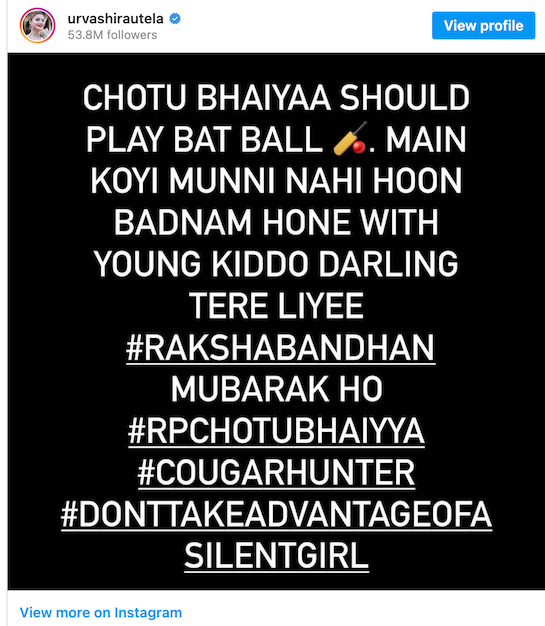Image resolution: width=545 pixels, height=626 pixels.
Task: Open the #COUGARHUNTER hashtag
Action: pos(276,473)
